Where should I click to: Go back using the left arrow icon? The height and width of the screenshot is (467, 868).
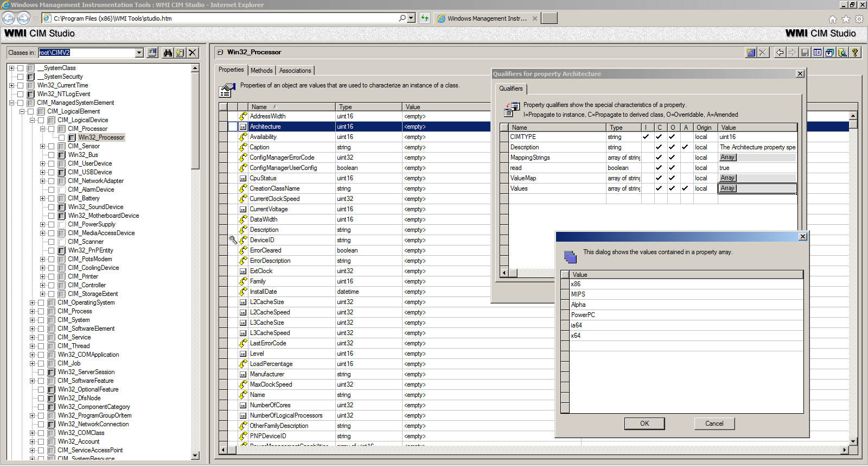pos(780,53)
